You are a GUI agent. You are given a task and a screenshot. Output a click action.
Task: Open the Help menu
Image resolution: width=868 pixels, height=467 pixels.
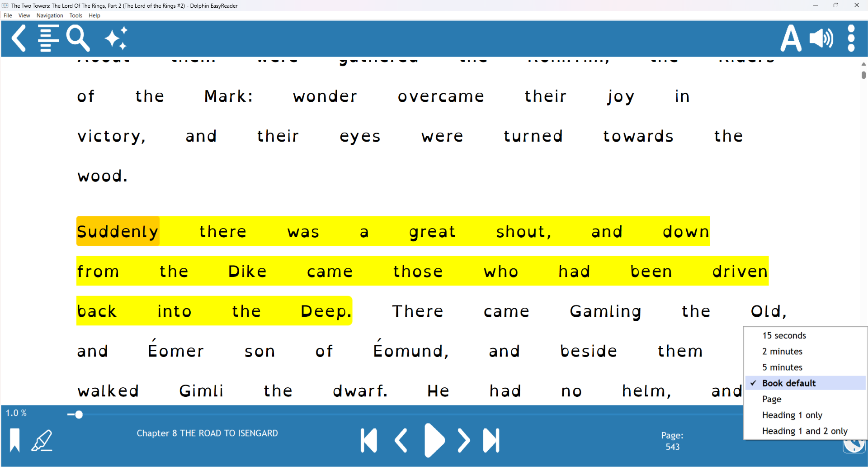click(x=94, y=15)
